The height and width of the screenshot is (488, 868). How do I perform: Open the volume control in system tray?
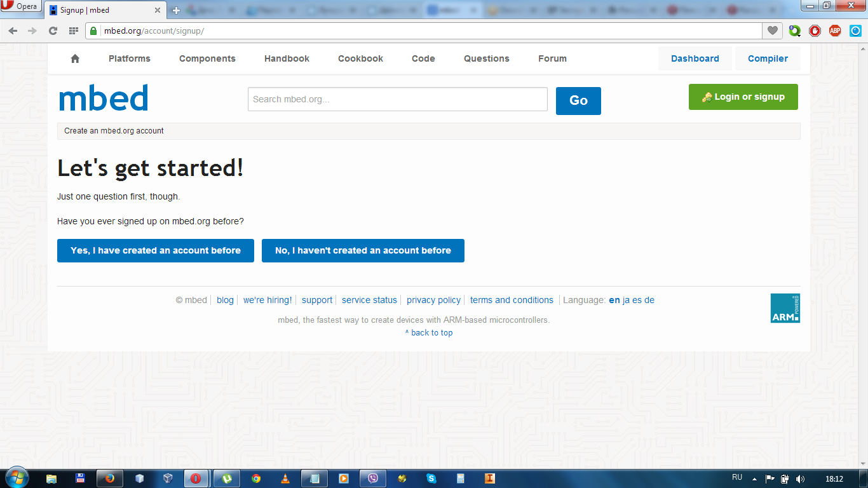800,478
